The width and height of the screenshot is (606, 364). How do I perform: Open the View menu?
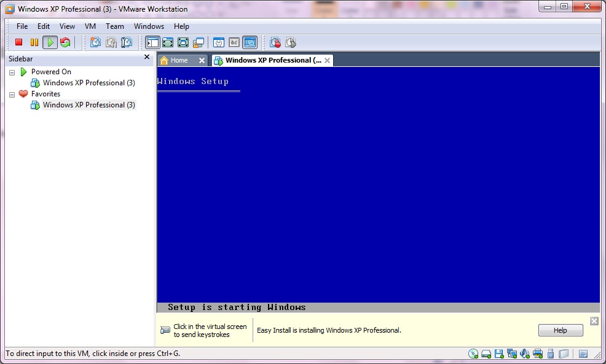[67, 26]
